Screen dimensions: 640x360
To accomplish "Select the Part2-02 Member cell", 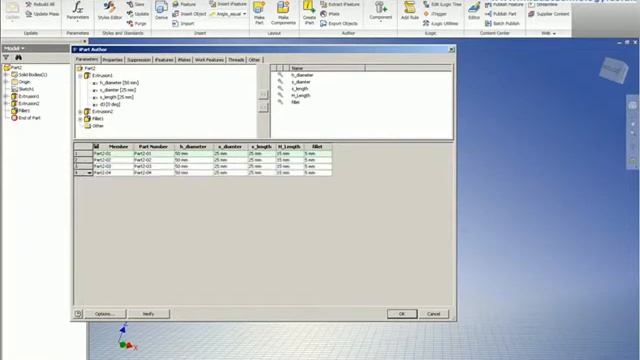I will (x=113, y=160).
